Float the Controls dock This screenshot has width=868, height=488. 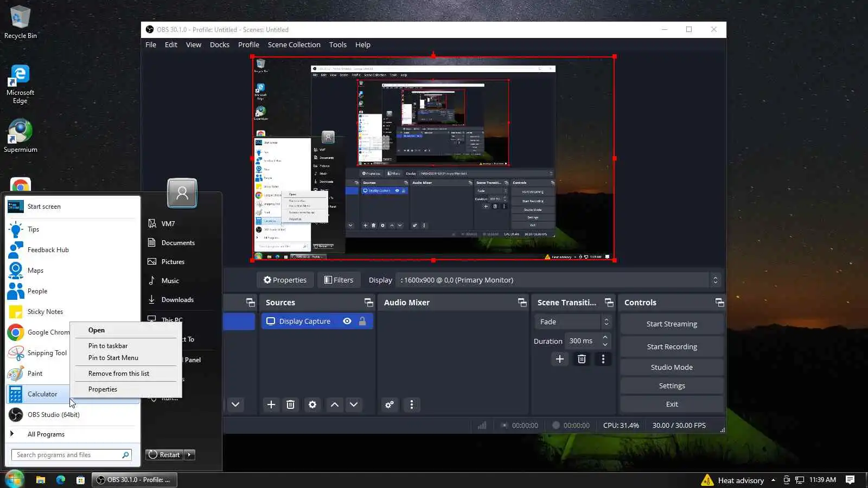pyautogui.click(x=719, y=303)
